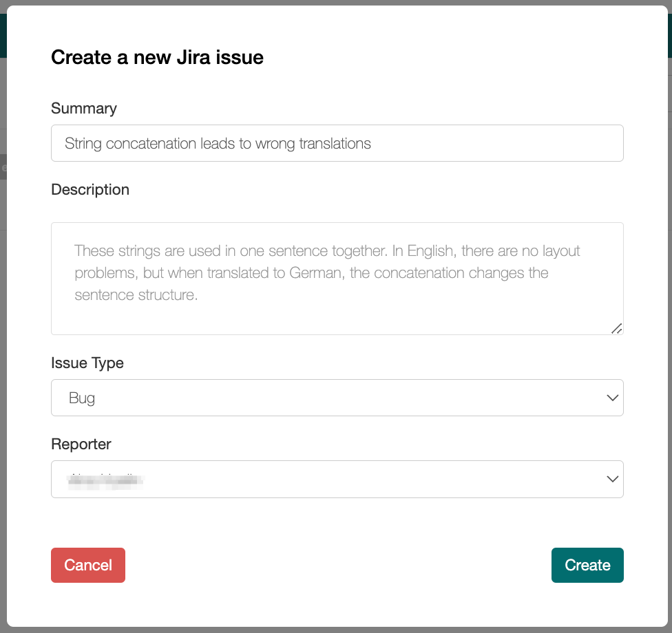Click the Summary input field
The image size is (672, 633).
point(337,143)
